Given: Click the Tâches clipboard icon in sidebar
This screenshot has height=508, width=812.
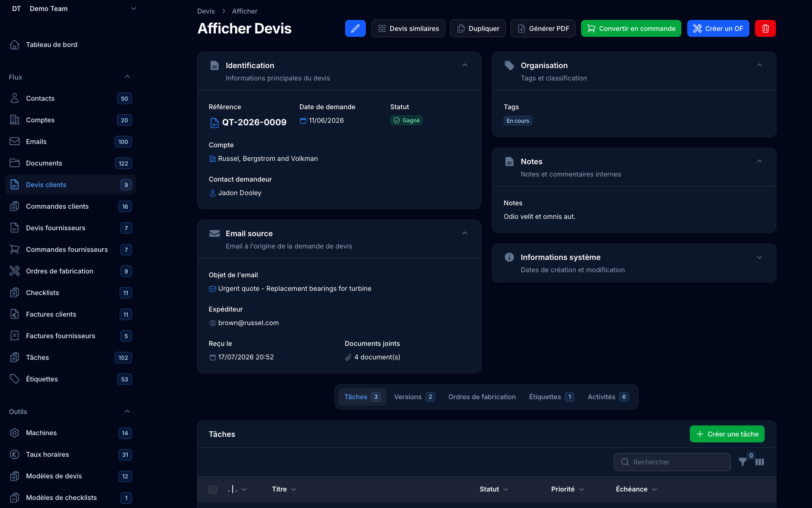Looking at the screenshot, I should [x=15, y=357].
